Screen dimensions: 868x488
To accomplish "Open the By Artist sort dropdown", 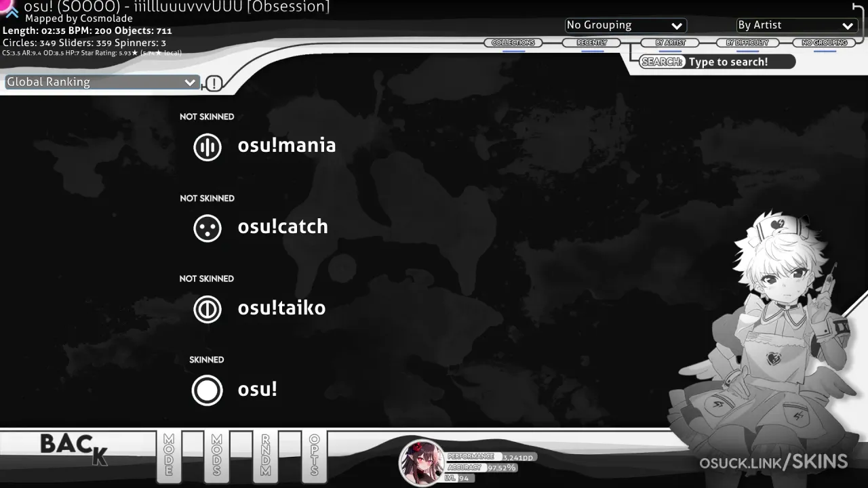I will [x=796, y=25].
